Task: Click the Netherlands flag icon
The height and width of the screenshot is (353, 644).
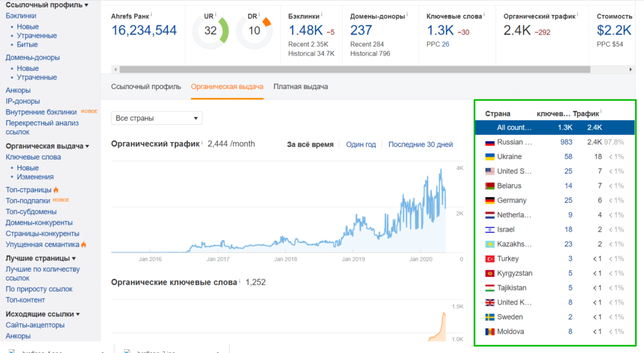Action: [x=489, y=215]
